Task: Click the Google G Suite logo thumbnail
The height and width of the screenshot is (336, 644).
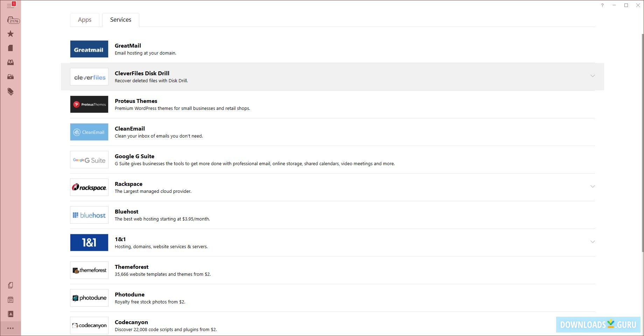Action: click(89, 160)
